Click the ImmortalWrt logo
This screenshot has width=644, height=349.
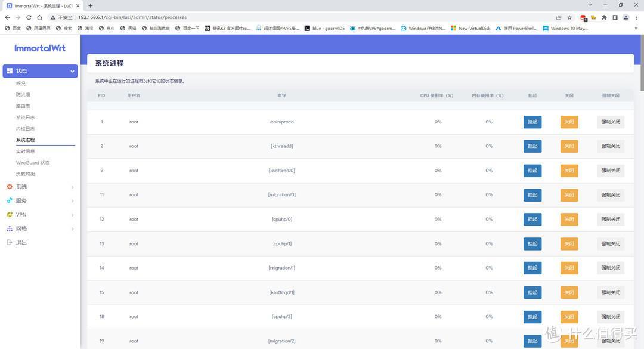coord(40,48)
